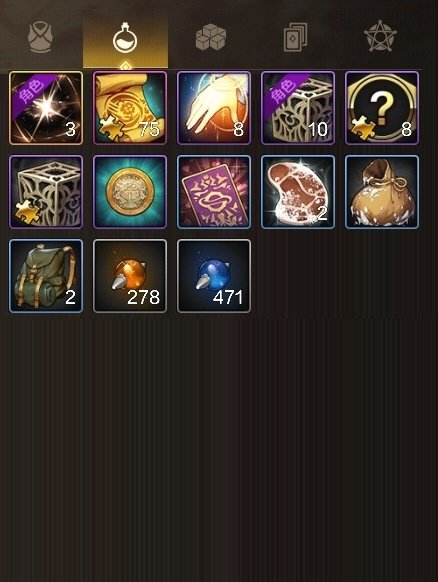Switch to the equipment armor tab
The width and height of the screenshot is (438, 582).
(x=41, y=37)
